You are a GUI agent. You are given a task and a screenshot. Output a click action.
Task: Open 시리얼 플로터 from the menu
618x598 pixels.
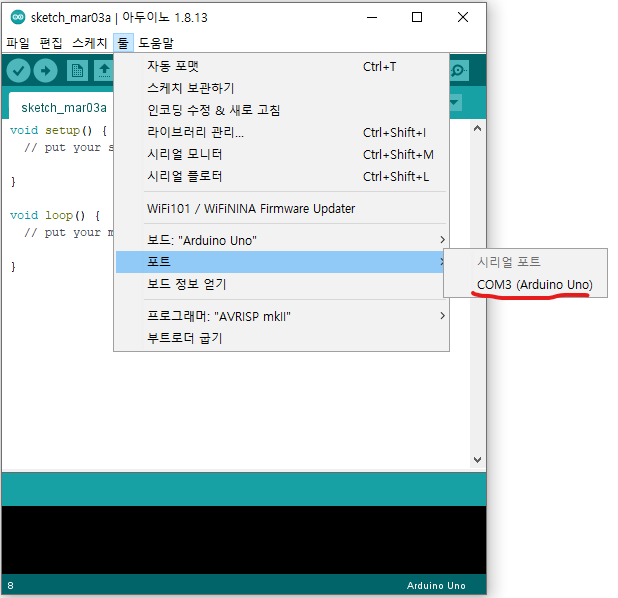click(x=281, y=176)
